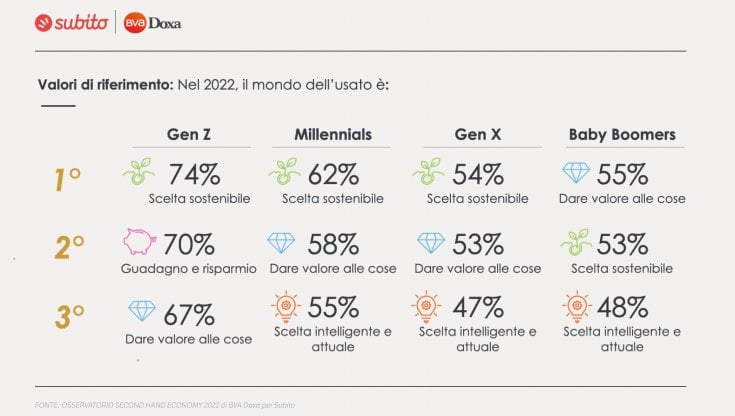Click Gen Z's green sprout icon at 74%
This screenshot has height=416, width=735.
[139, 172]
